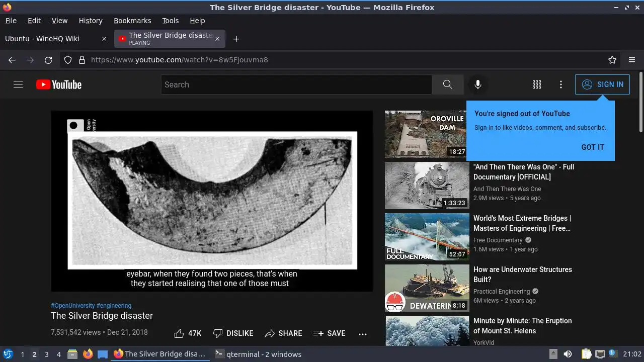Click the #engineering hashtag link
The height and width of the screenshot is (362, 644).
point(114,306)
